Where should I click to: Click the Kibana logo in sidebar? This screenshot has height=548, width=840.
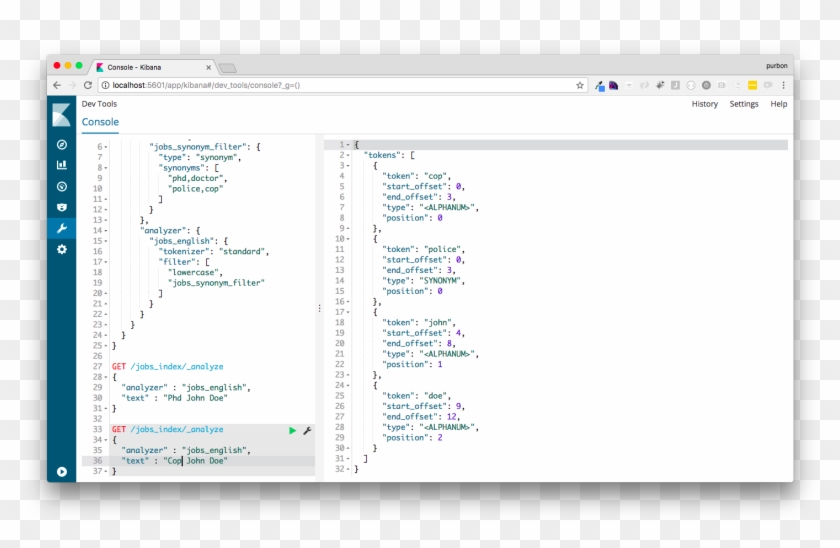(x=61, y=115)
